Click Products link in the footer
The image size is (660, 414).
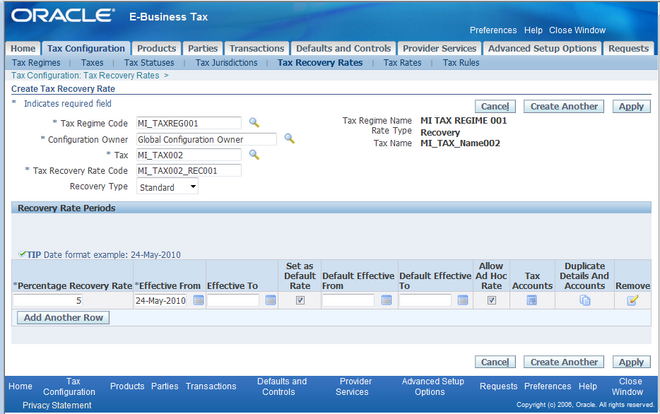click(127, 386)
